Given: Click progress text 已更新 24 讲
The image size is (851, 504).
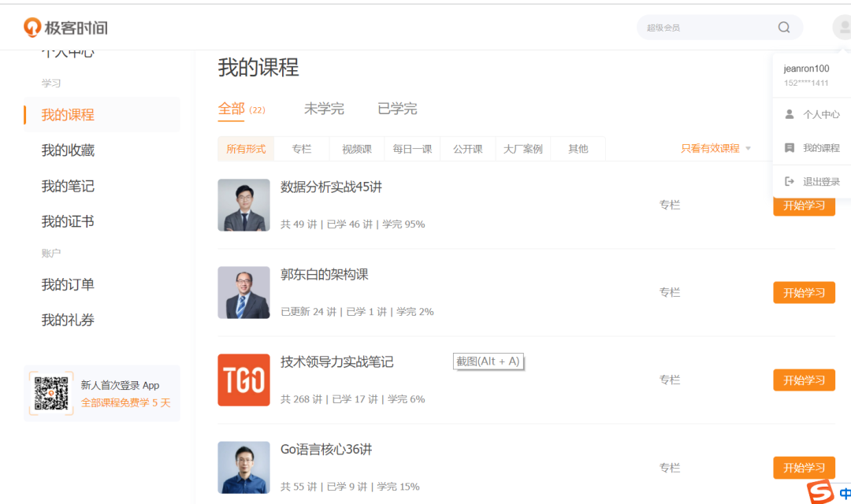Looking at the screenshot, I should click(x=308, y=311).
